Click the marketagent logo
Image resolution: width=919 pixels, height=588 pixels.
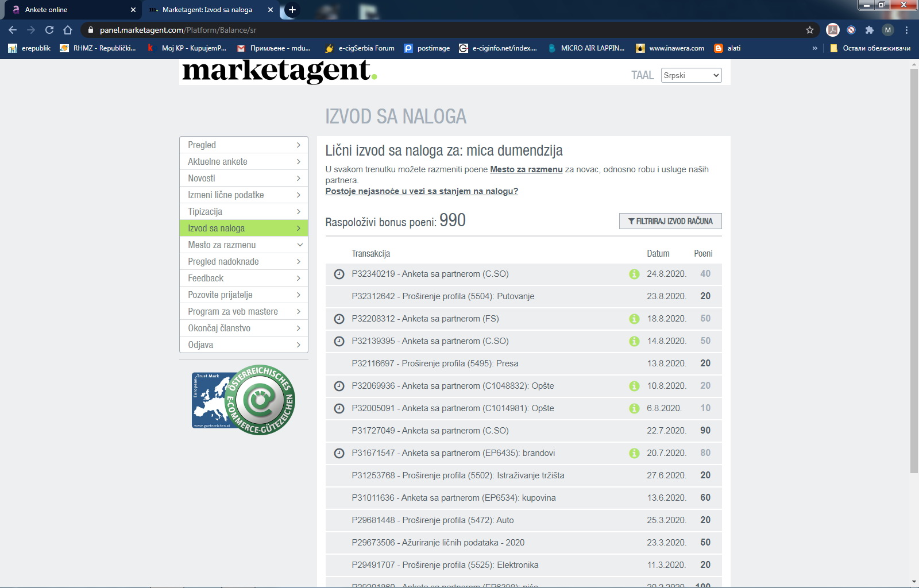(279, 71)
